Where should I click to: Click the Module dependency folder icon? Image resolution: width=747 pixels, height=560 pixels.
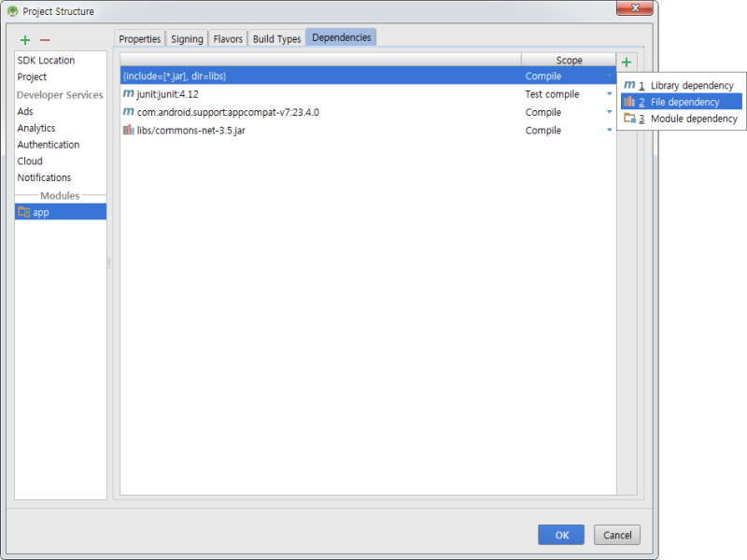click(x=629, y=119)
